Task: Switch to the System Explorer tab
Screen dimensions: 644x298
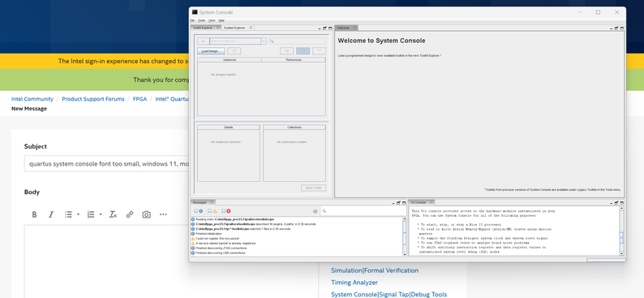Action: (238, 28)
